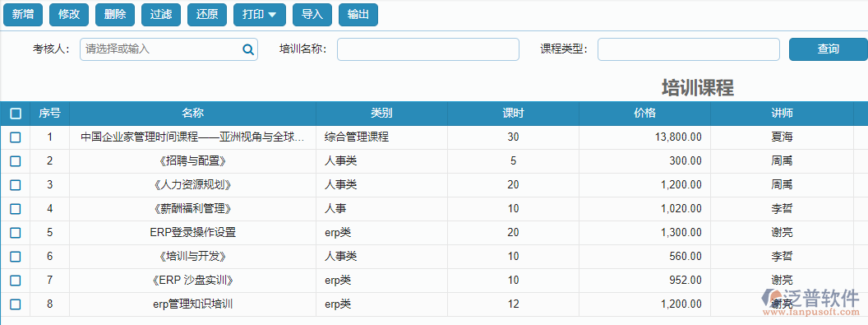Click the 300.00 price cell
The width and height of the screenshot is (868, 325).
tap(645, 161)
